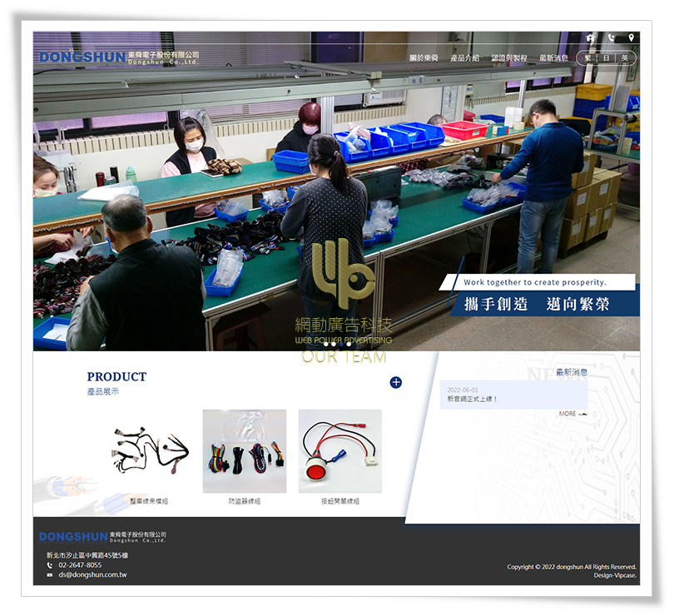
Task: Click the footer phone icon
Action: pyautogui.click(x=50, y=565)
